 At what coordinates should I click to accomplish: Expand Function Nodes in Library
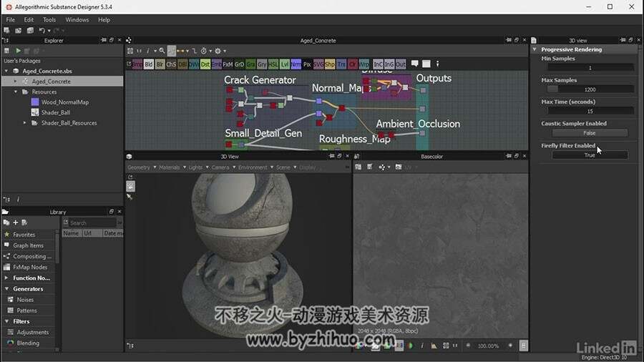[6, 278]
